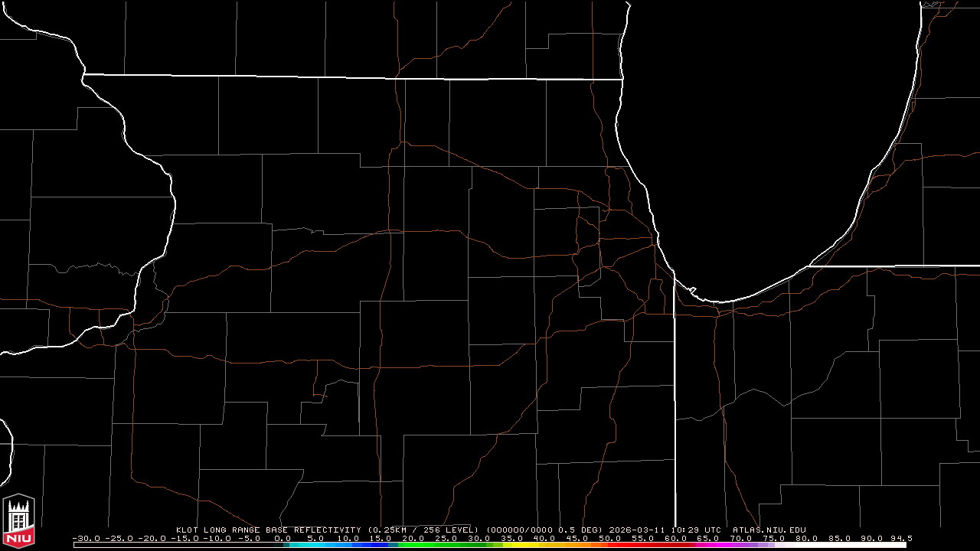Image resolution: width=980 pixels, height=551 pixels.
Task: Click the 20.0 scale value
Action: pos(413,538)
